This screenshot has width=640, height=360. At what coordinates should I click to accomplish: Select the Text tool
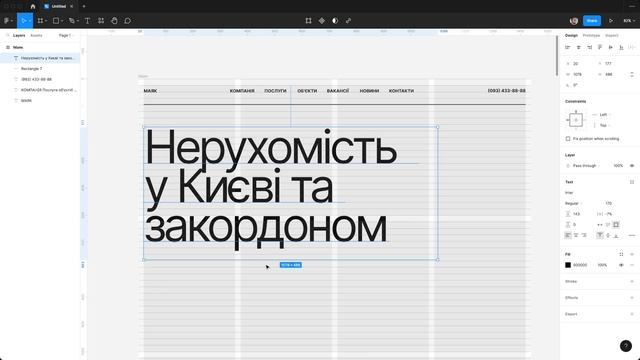coord(87,20)
